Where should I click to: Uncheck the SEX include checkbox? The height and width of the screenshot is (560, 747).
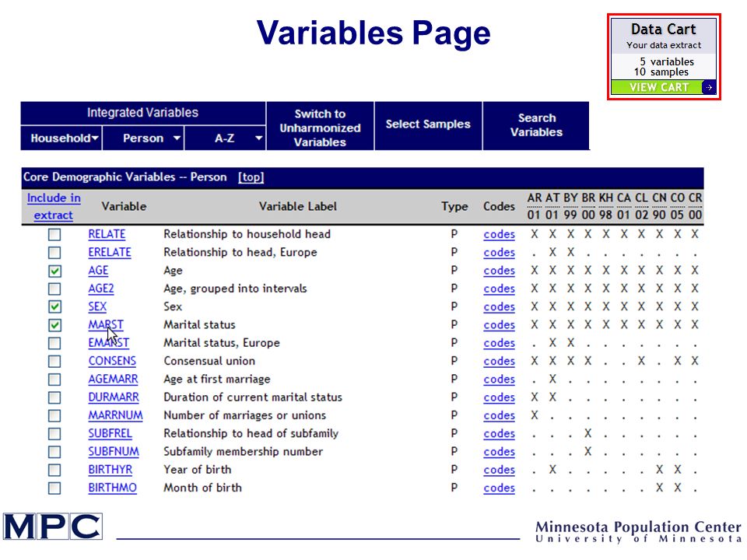pyautogui.click(x=54, y=306)
